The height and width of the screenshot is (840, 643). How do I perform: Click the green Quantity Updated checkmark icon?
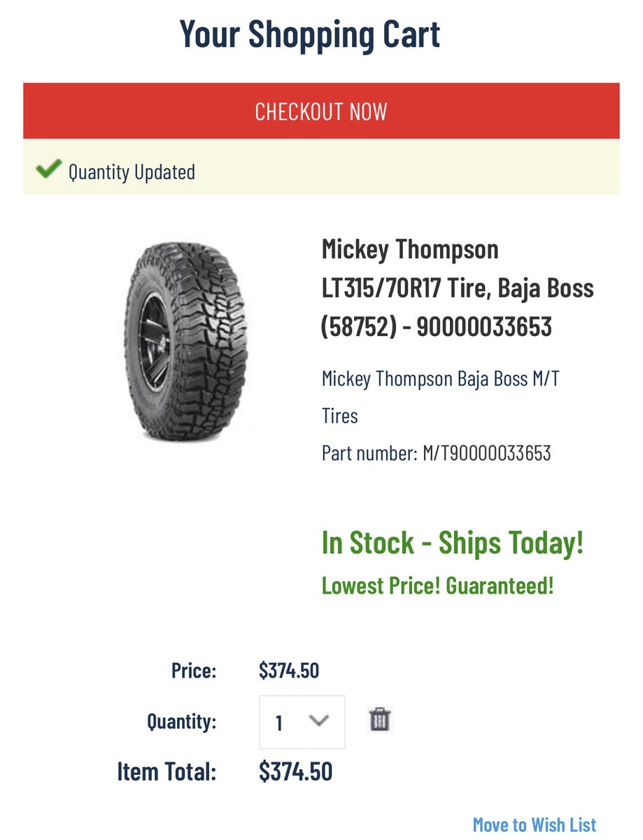48,169
